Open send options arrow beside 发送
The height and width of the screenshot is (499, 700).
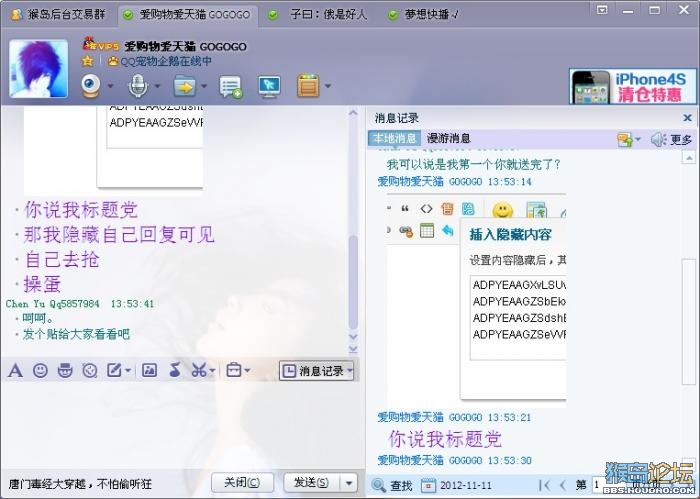coord(349,483)
